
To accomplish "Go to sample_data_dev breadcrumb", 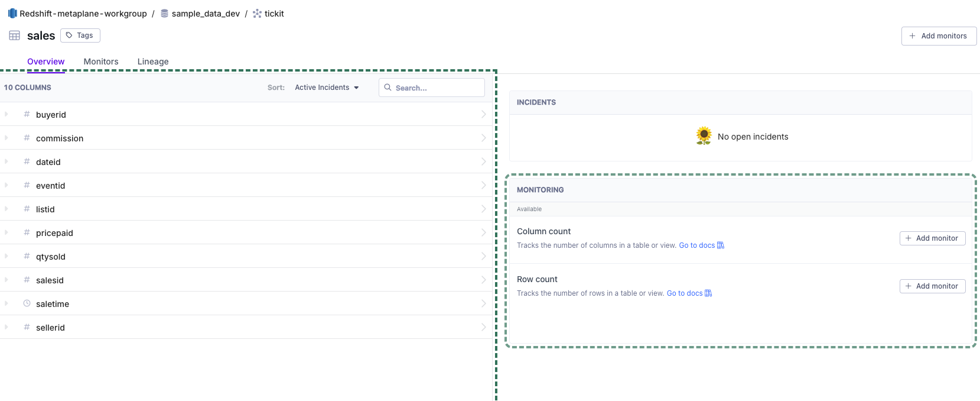I will coord(206,14).
